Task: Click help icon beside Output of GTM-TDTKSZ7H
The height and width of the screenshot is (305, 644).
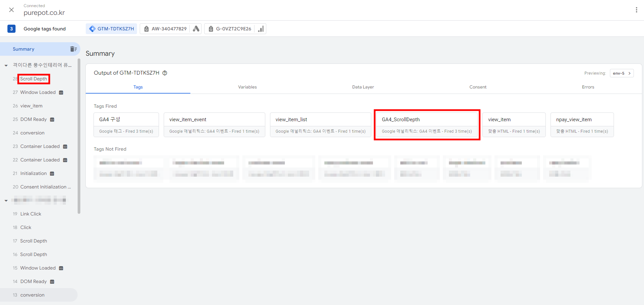Action: pos(165,73)
